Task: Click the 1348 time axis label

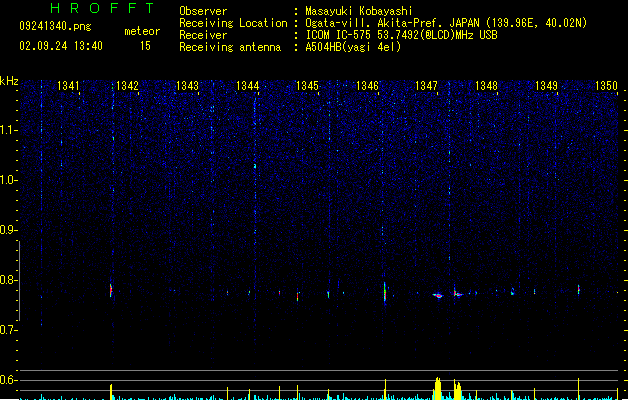Action: 486,85
